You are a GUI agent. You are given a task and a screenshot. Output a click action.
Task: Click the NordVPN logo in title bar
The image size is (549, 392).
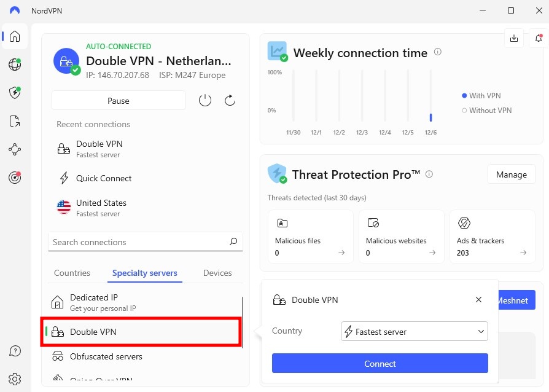(15, 10)
